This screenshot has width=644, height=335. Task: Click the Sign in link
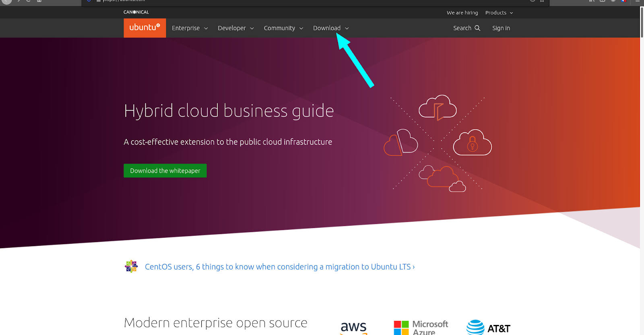coord(501,28)
